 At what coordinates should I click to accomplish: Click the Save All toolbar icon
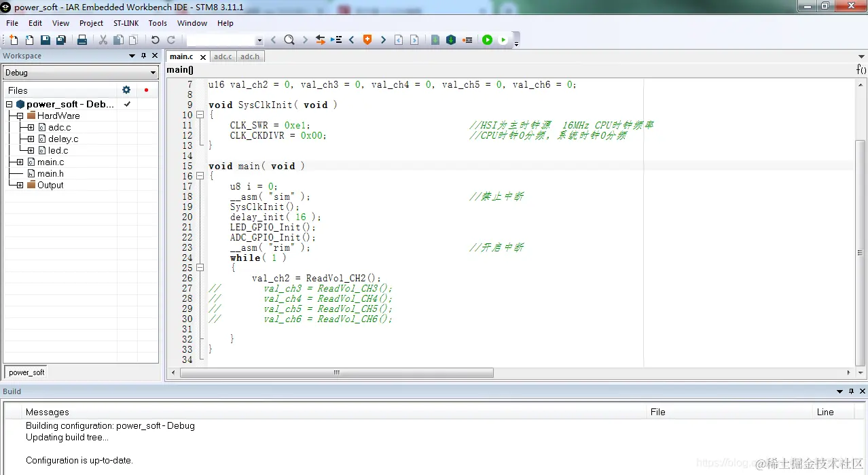[x=61, y=40]
